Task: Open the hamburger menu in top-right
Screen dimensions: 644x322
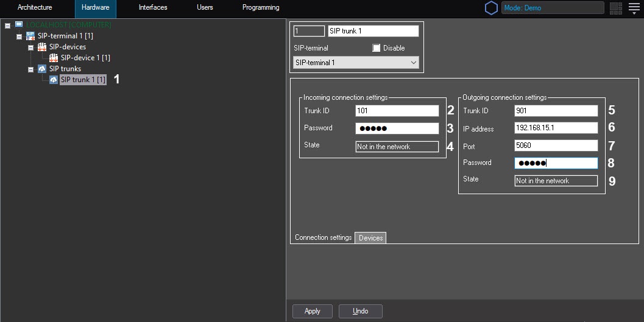Action: coord(634,8)
